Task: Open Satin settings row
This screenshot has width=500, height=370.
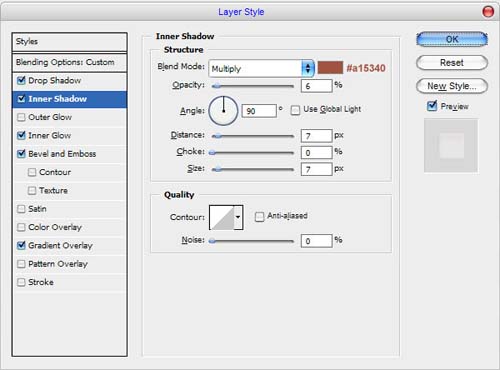Action: tap(69, 209)
